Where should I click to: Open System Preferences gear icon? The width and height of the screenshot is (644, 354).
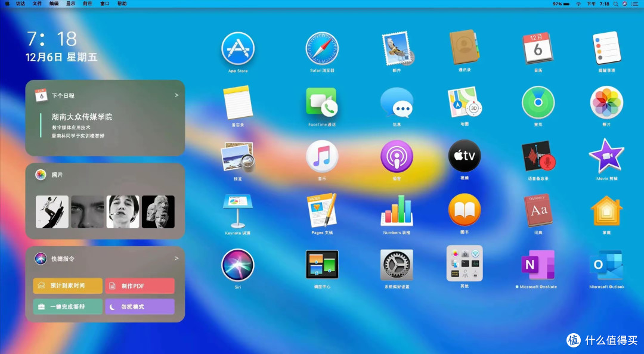pyautogui.click(x=397, y=265)
